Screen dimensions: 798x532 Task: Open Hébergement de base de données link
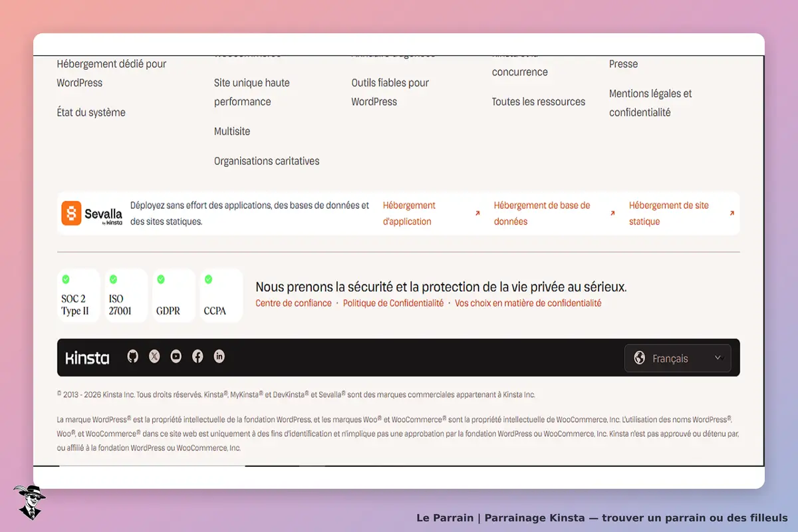(542, 213)
